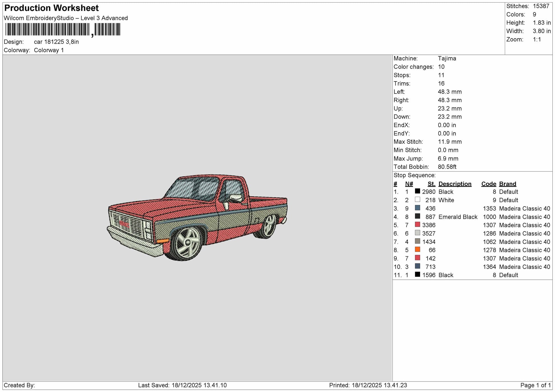Click the design name car 181225 3,8in
555x392 pixels.
(x=56, y=42)
